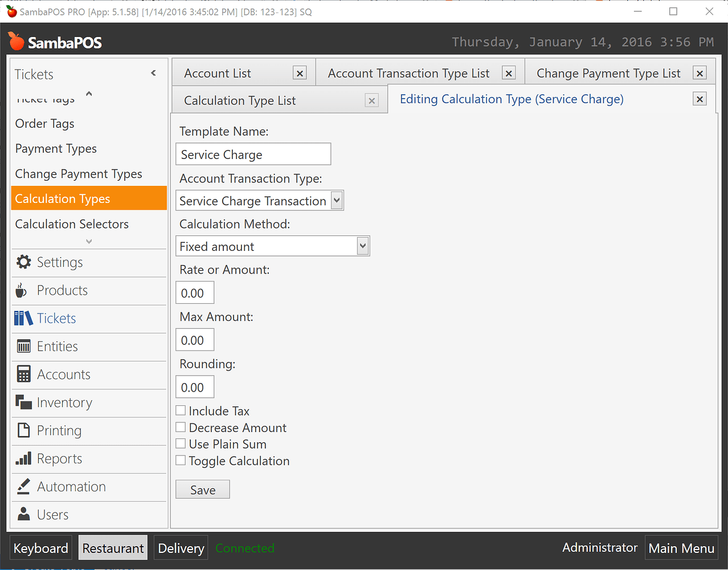Select the Accounts calculator icon
This screenshot has width=728, height=570.
point(22,374)
